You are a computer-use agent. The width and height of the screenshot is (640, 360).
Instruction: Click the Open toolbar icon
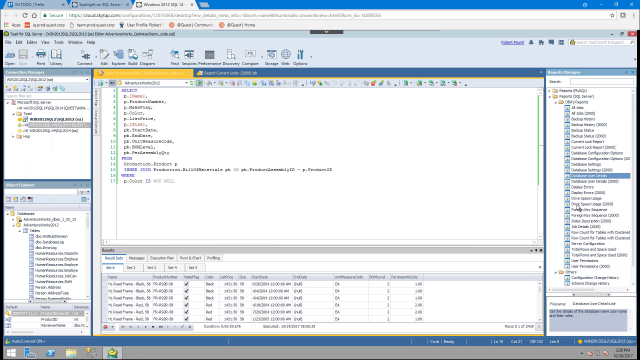10,57
